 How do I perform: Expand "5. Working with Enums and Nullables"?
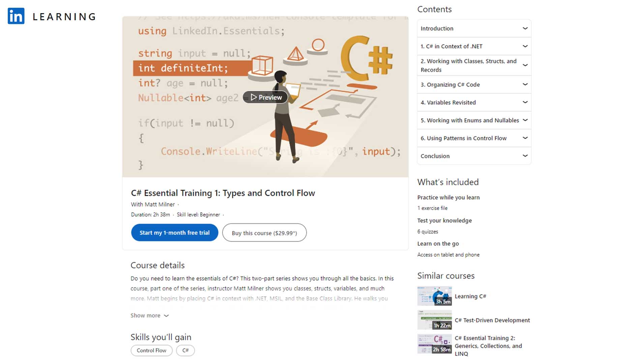[x=473, y=120]
